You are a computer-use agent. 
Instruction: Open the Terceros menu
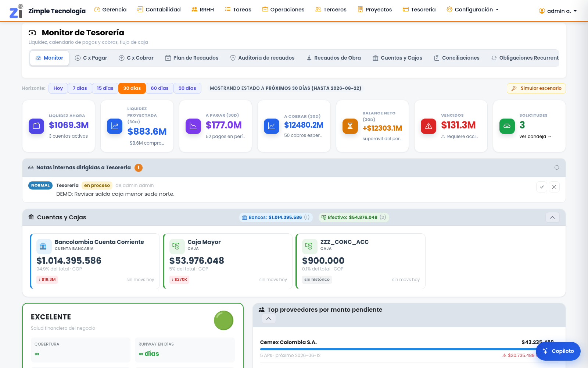pyautogui.click(x=331, y=10)
